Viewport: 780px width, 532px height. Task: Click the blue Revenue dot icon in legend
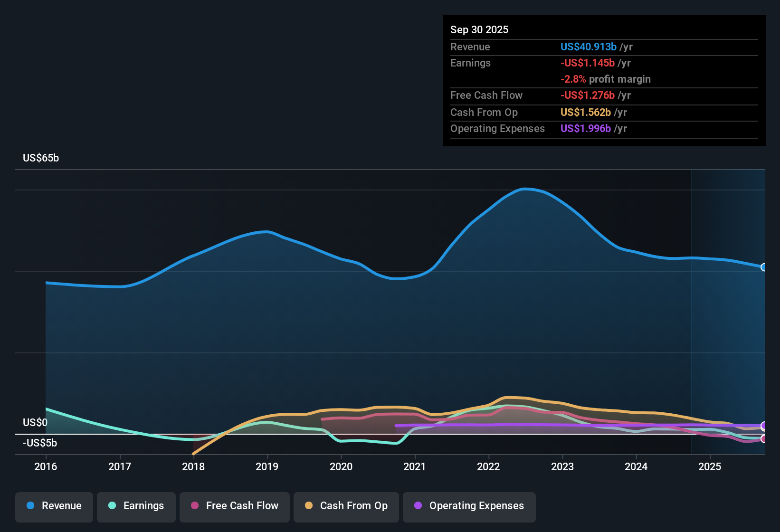coord(30,506)
